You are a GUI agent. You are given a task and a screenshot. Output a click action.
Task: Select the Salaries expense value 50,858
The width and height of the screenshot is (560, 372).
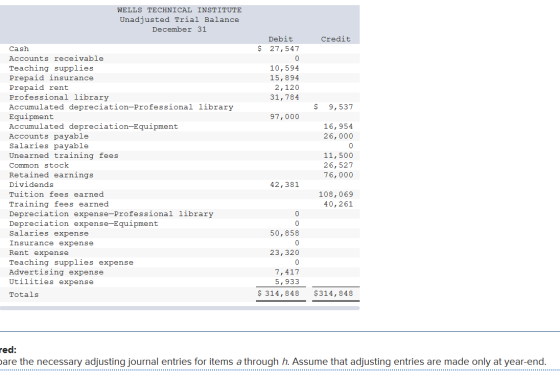pyautogui.click(x=284, y=233)
